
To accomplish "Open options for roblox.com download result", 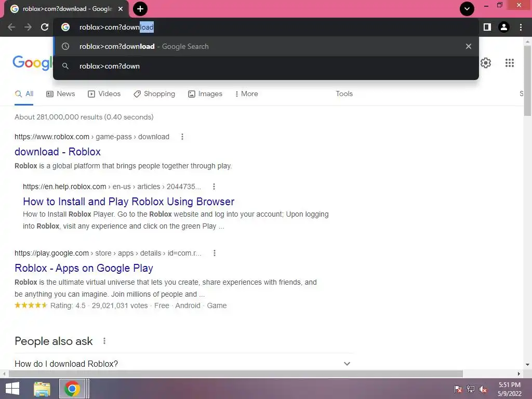I will (x=182, y=137).
